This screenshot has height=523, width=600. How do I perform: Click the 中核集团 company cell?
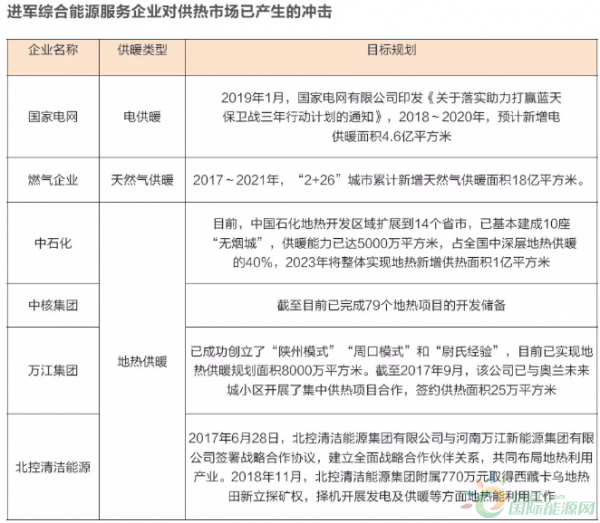(x=53, y=305)
